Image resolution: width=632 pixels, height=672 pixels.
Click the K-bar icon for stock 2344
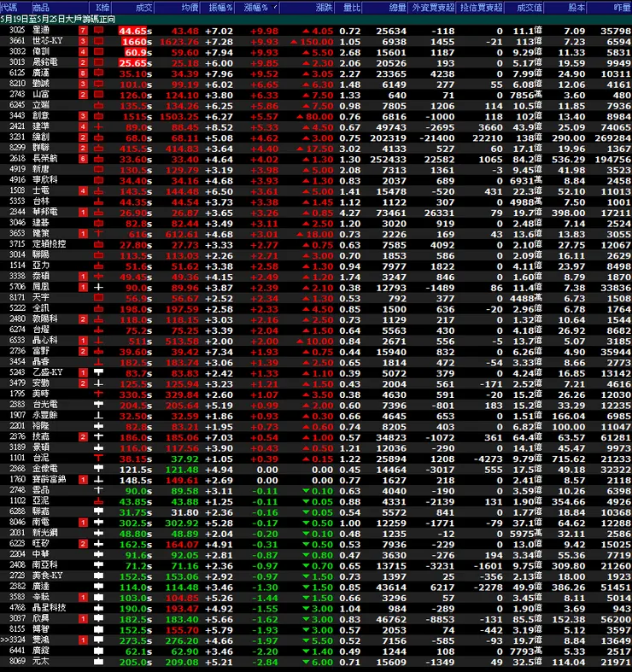[x=98, y=213]
